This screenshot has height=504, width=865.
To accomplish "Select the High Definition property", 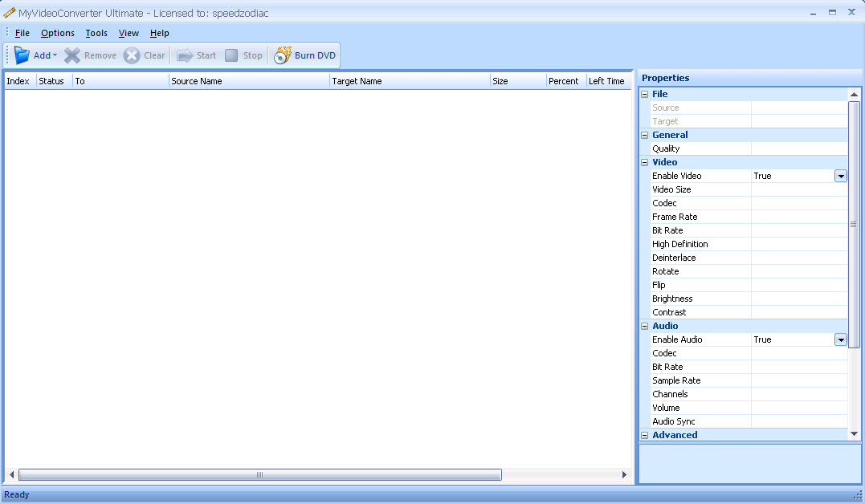I will coord(749,244).
